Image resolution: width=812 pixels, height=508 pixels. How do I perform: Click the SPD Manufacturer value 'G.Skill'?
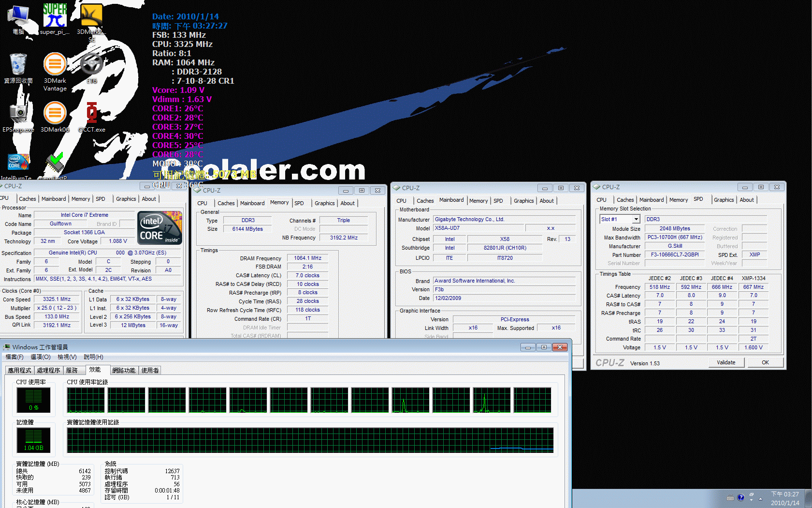coord(675,246)
